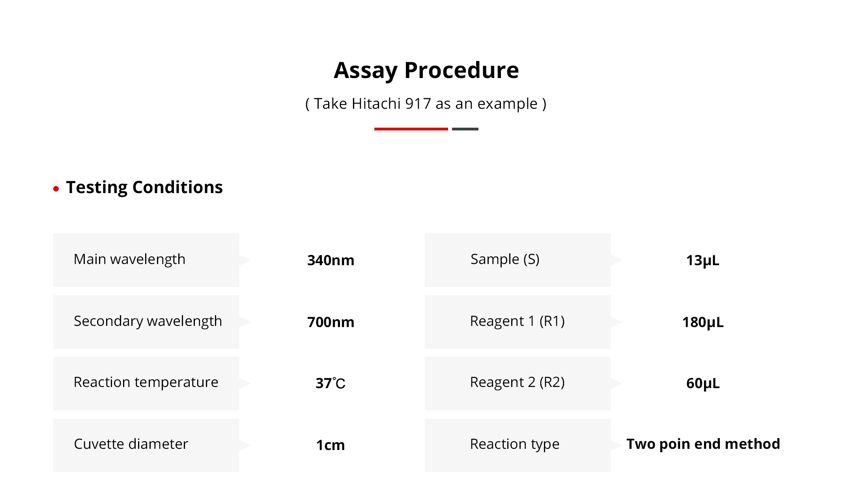Click the Hitachi 917 example subtitle
The height and width of the screenshot is (504, 852).
pyautogui.click(x=426, y=104)
